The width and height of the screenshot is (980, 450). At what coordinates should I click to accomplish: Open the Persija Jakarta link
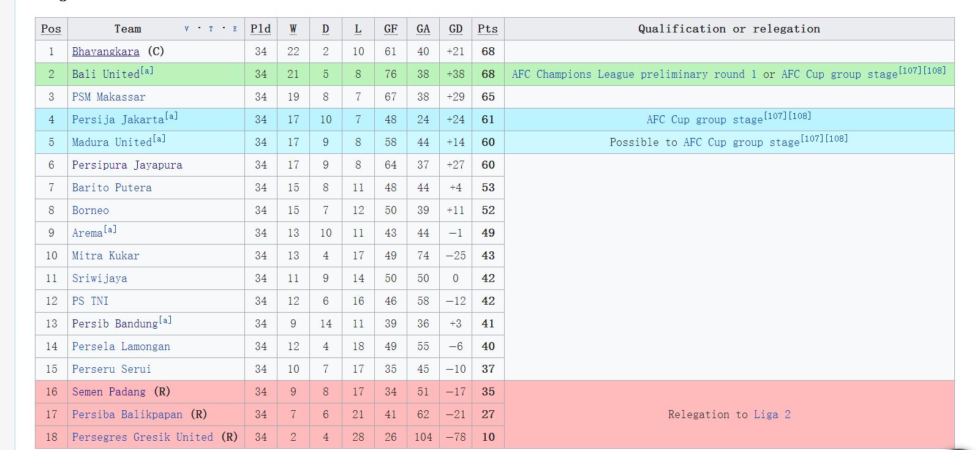click(x=118, y=120)
